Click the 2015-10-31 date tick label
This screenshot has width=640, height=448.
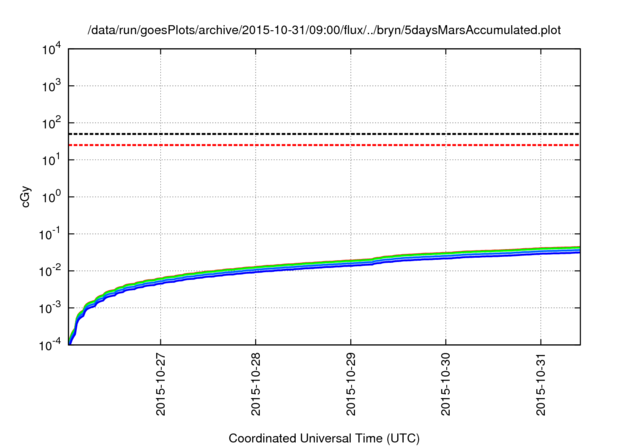point(541,384)
